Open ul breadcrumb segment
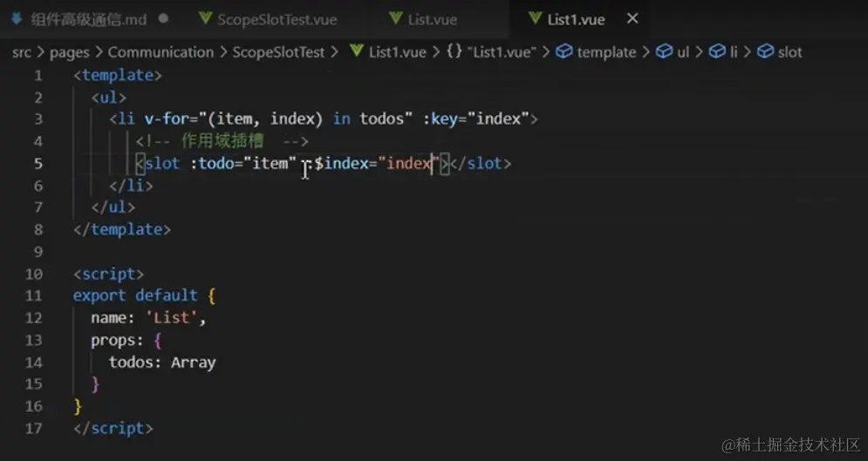 [x=683, y=52]
